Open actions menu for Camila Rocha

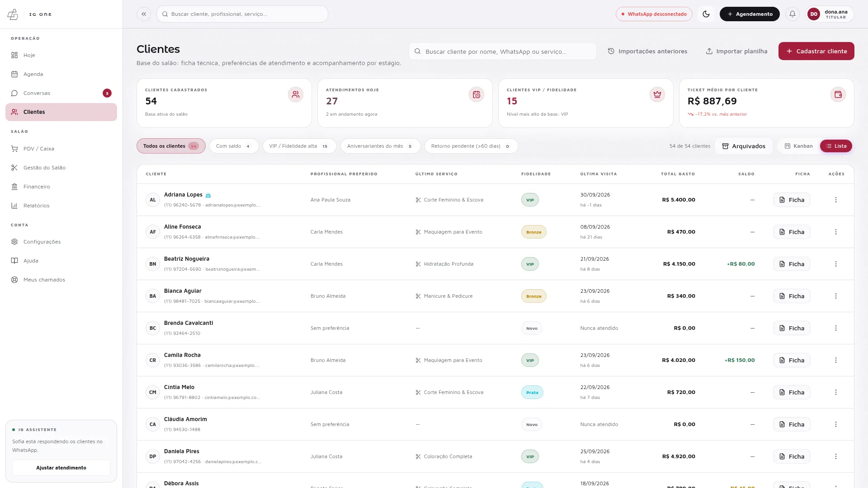(x=836, y=360)
